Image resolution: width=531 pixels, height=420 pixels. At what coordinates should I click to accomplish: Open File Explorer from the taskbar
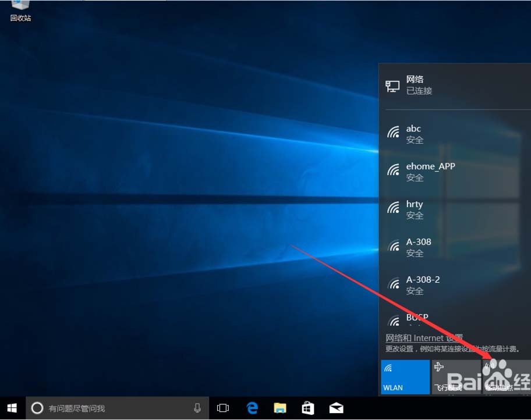click(x=280, y=408)
